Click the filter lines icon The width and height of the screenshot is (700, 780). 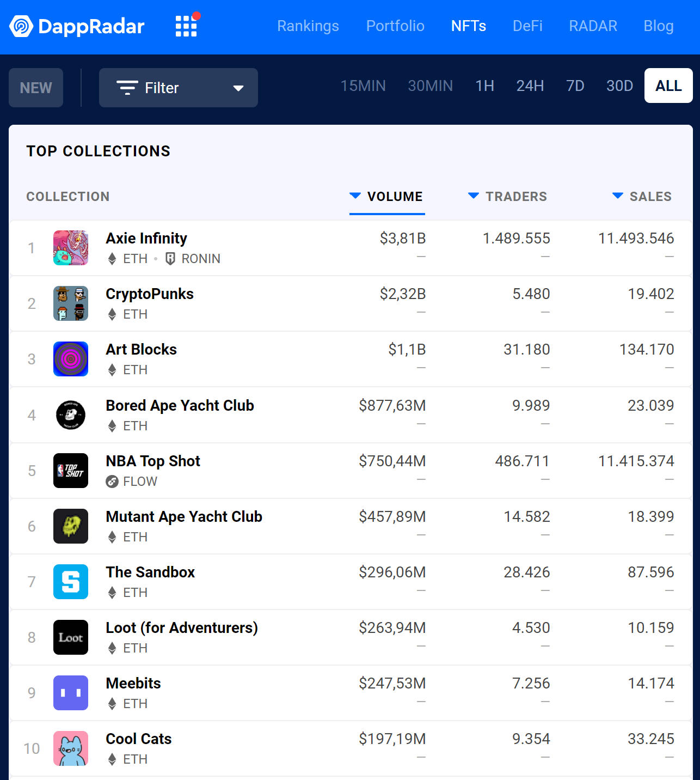[127, 88]
